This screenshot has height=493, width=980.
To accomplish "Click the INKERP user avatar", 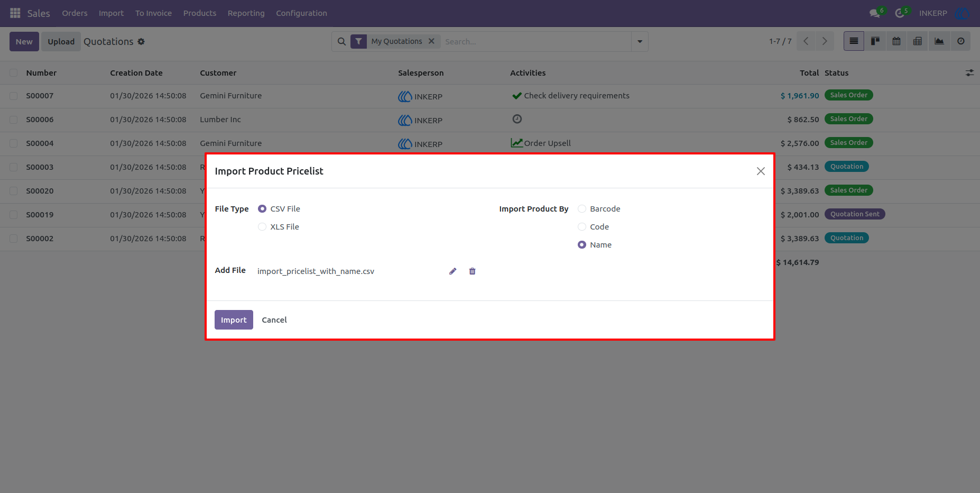I will tap(962, 13).
